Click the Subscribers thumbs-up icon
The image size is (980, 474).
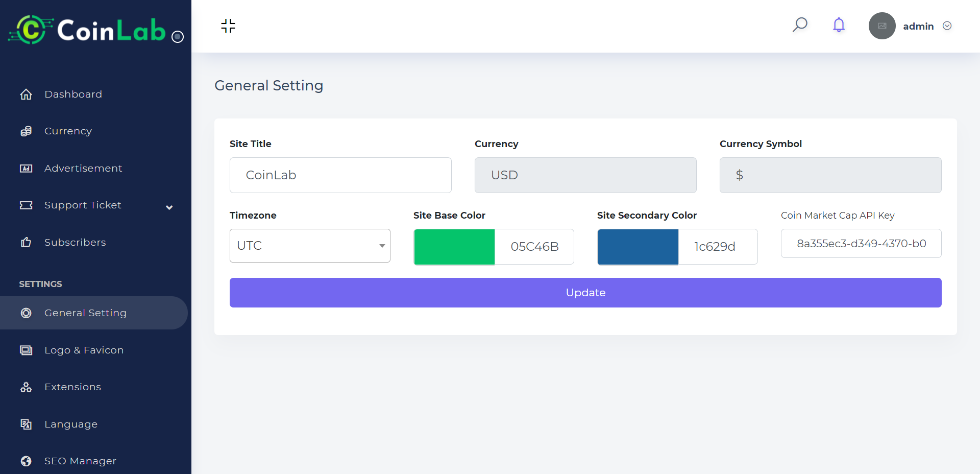coord(26,242)
